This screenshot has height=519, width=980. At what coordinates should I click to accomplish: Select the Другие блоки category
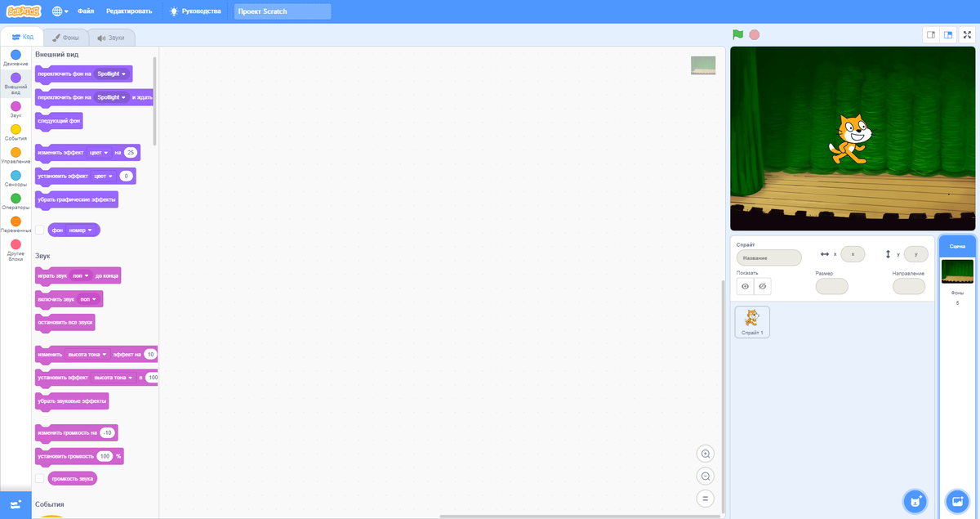[x=16, y=250]
